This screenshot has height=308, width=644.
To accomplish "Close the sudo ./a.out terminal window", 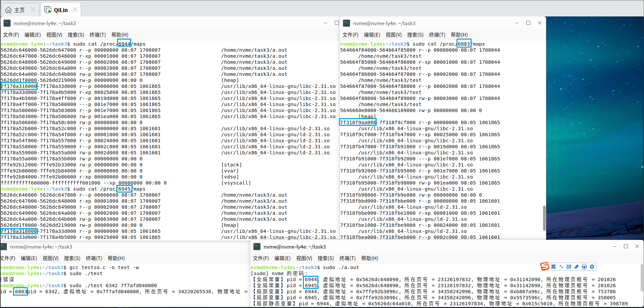I will pos(637,246).
